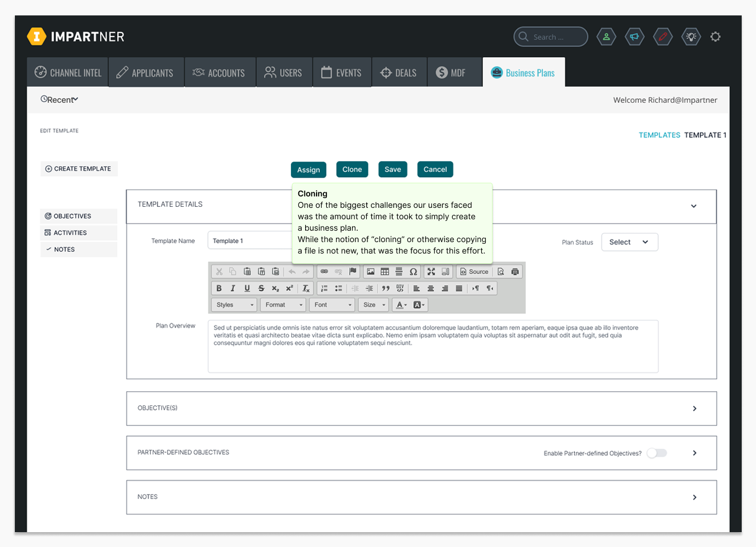Toggle Source view in the editor
This screenshot has width=756, height=547.
coord(474,272)
